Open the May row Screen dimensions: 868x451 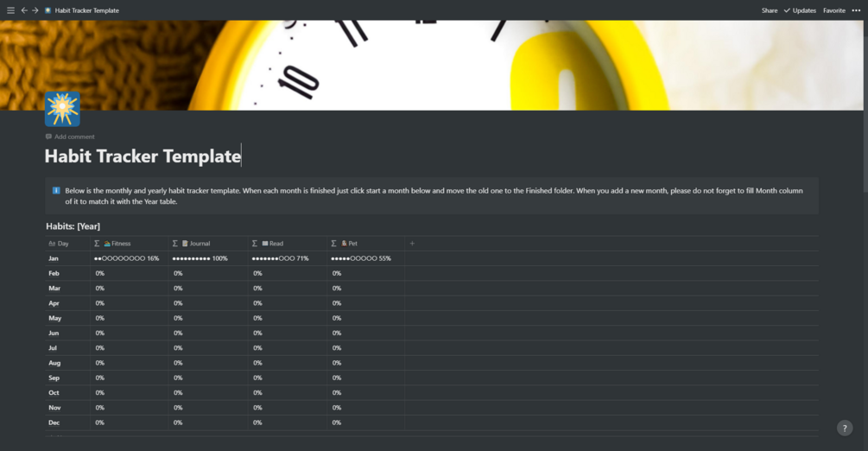(54, 319)
